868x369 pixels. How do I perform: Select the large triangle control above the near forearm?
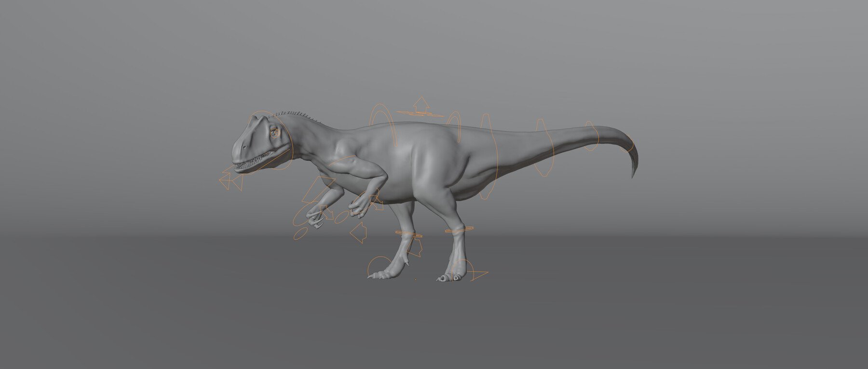tap(318, 189)
